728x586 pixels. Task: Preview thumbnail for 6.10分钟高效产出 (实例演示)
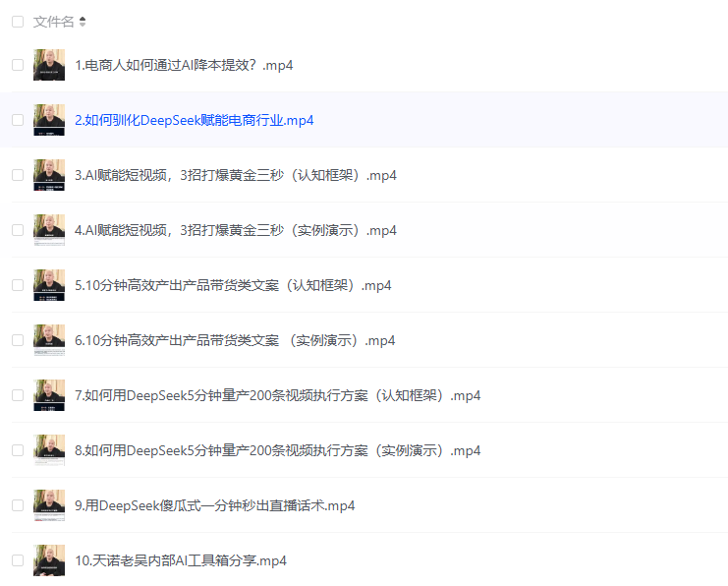[49, 340]
